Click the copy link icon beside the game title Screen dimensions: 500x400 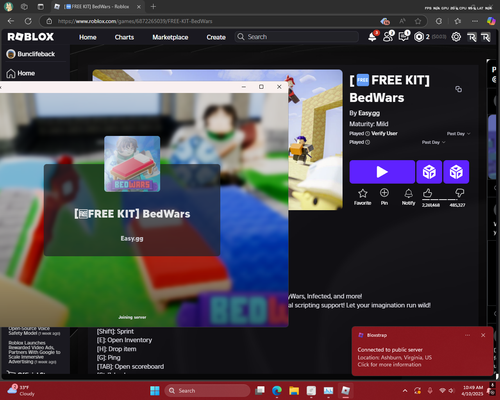tap(459, 89)
